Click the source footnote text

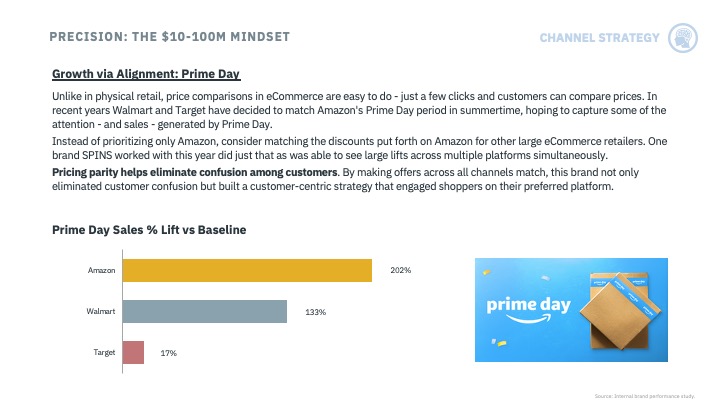645,396
